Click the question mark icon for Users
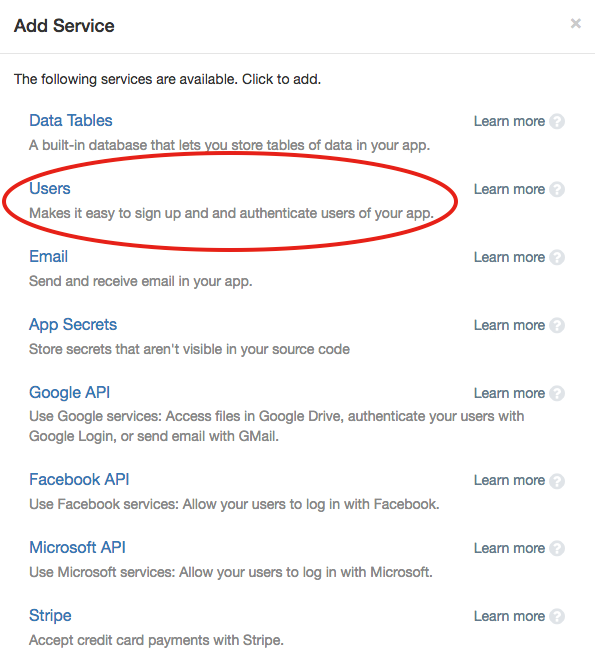 [x=557, y=189]
